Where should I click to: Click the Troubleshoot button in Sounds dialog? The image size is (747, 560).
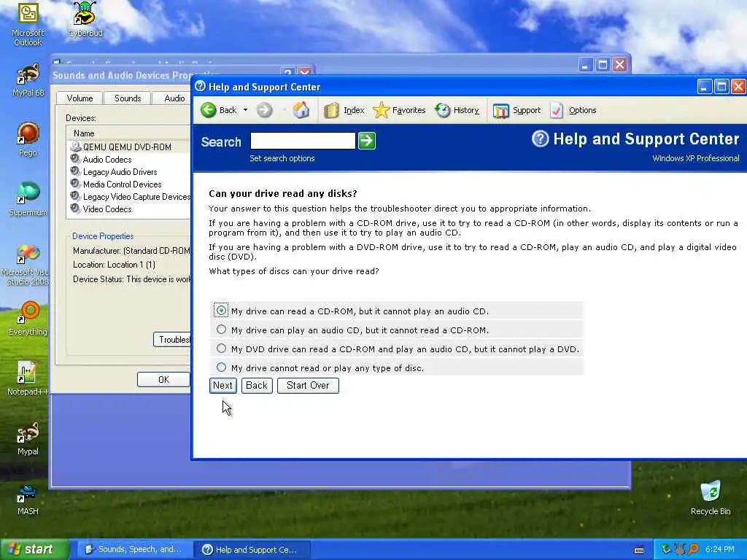(x=172, y=340)
